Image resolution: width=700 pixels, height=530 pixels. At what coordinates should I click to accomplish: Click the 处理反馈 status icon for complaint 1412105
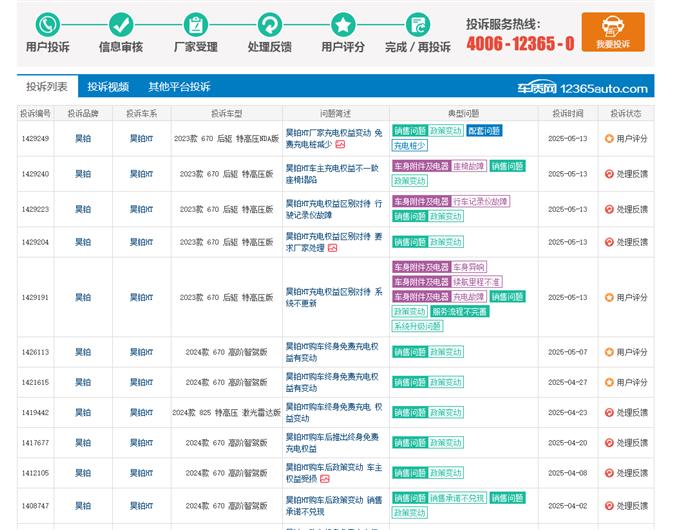[609, 473]
